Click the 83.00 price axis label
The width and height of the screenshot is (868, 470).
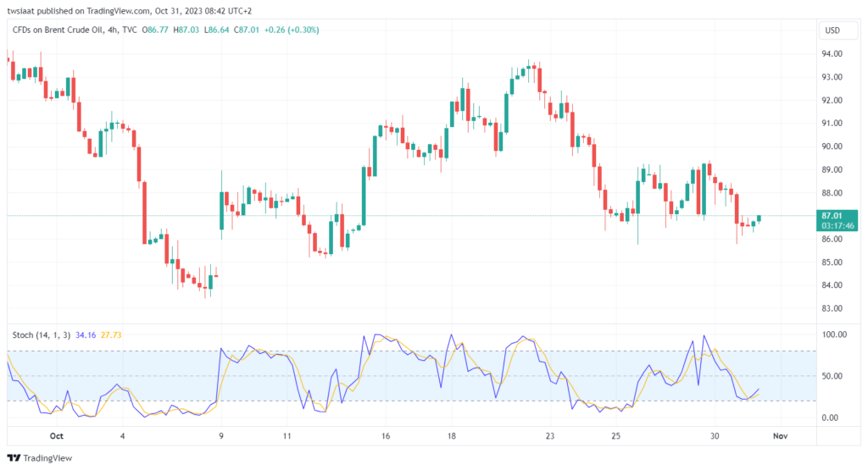click(x=832, y=308)
